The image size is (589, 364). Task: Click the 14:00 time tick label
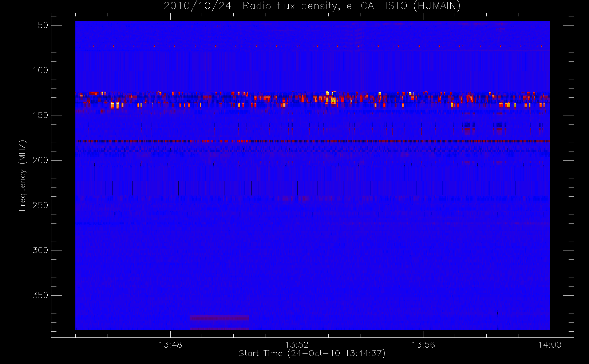coord(550,345)
